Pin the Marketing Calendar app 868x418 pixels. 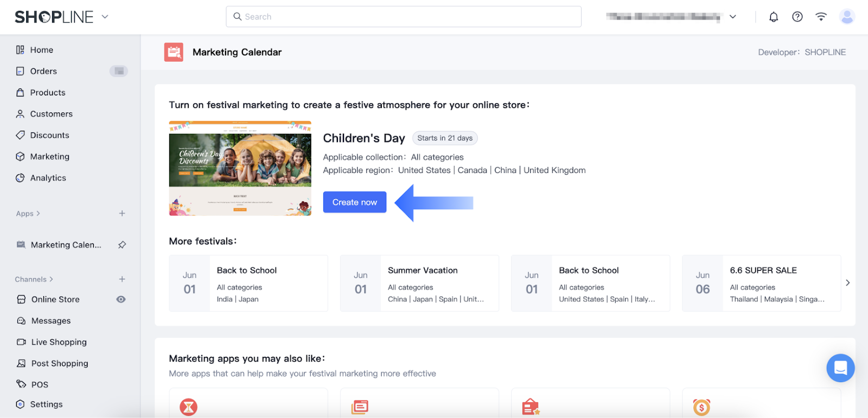[122, 245]
